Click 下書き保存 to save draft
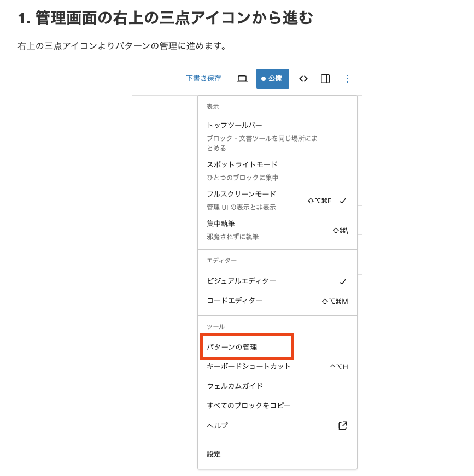 tap(203, 78)
